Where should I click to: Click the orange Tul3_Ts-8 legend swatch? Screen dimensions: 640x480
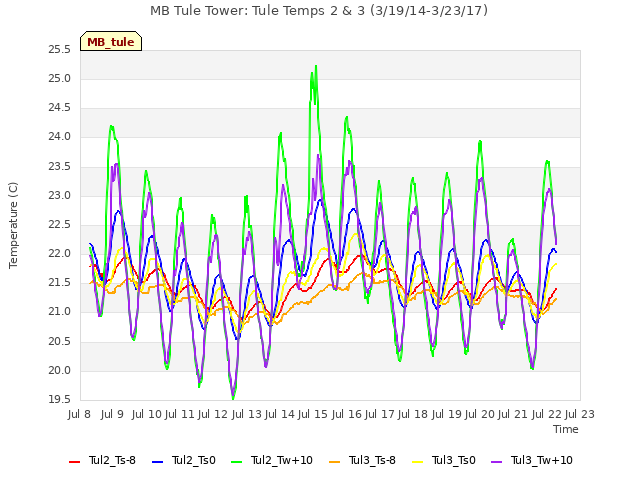coord(335,462)
